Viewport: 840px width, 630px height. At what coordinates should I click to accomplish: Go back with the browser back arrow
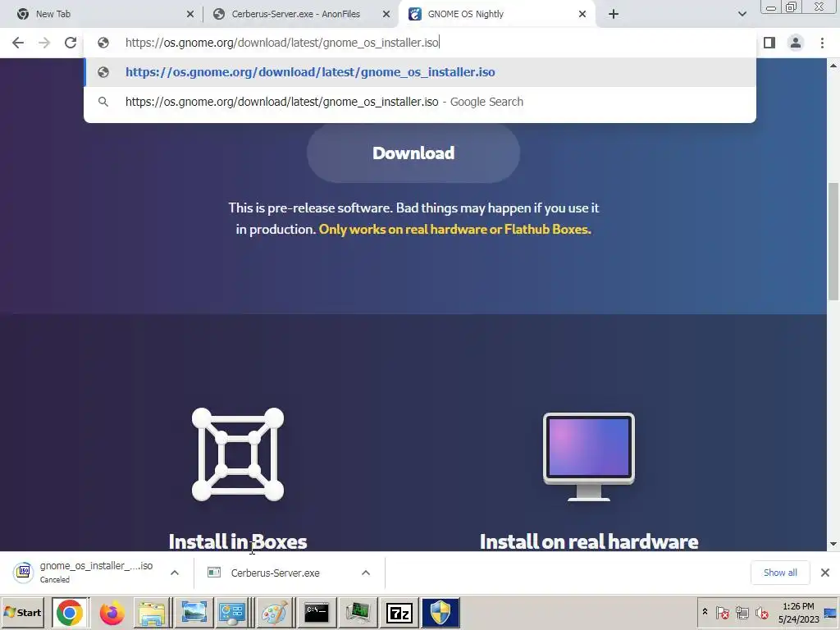point(18,43)
